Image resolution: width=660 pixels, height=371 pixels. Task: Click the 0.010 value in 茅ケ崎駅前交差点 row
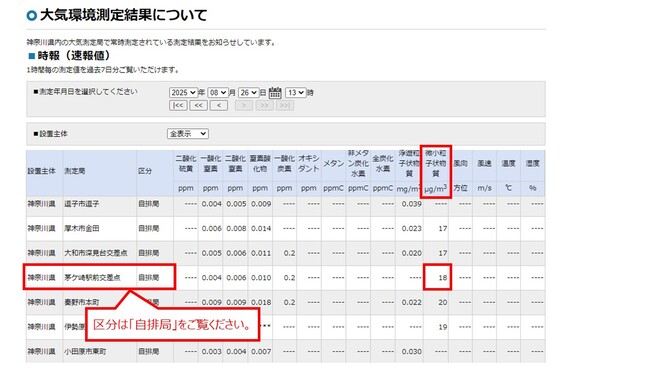pyautogui.click(x=261, y=278)
